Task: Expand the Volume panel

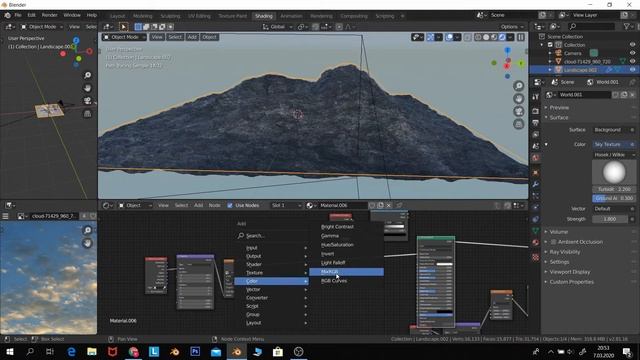Action: [x=559, y=232]
